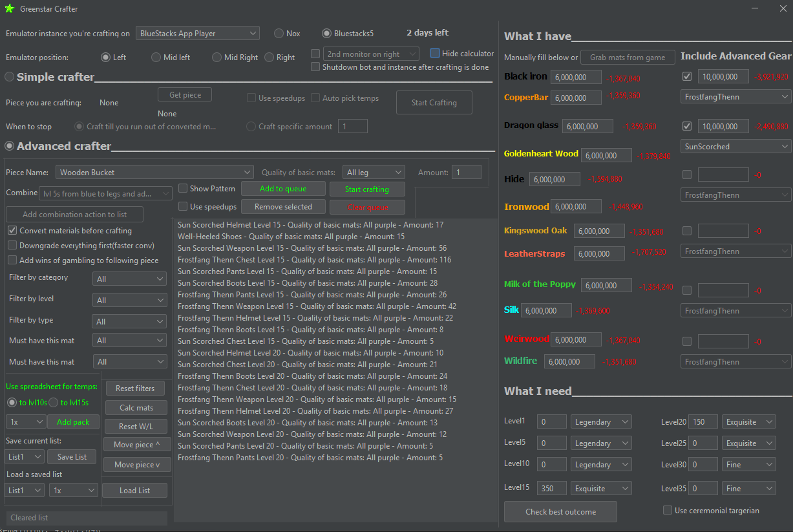Image resolution: width=793 pixels, height=532 pixels.
Task: Click the Load List button
Action: 134,490
